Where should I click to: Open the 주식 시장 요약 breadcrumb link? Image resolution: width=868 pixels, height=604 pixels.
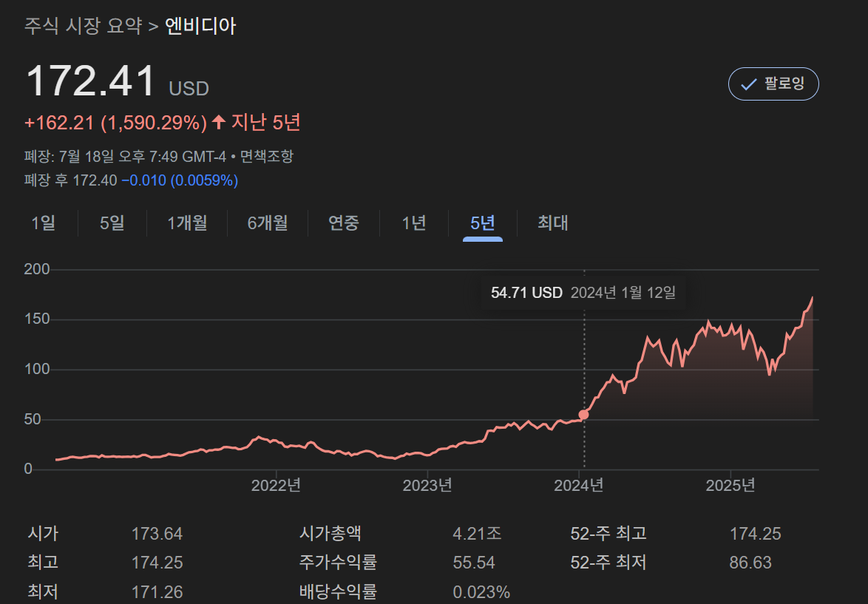point(83,26)
